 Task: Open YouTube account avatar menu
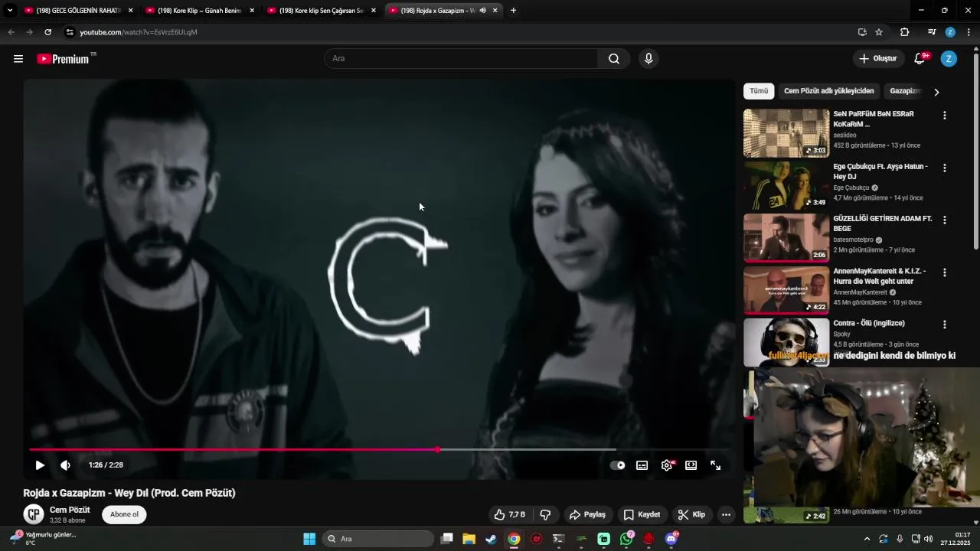949,59
